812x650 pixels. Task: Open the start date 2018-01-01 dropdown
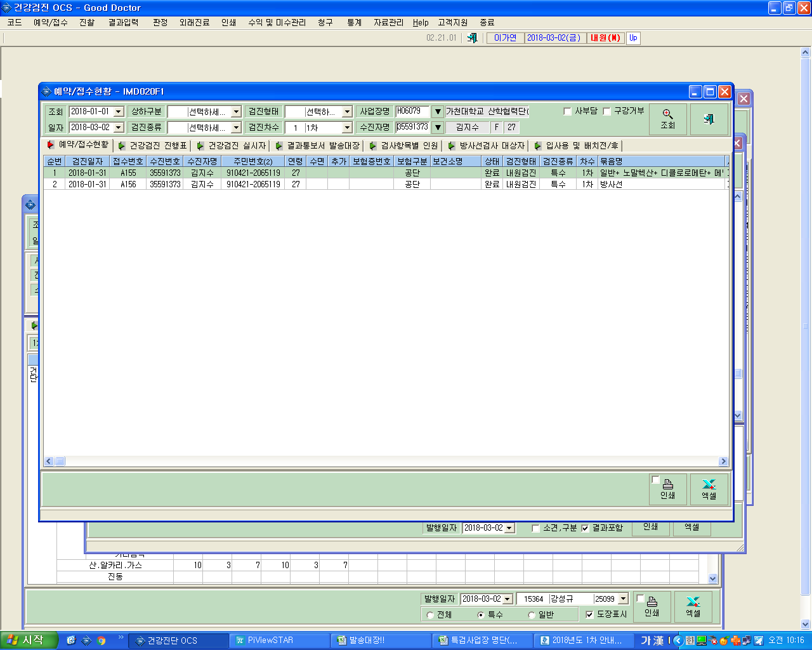[x=119, y=112]
